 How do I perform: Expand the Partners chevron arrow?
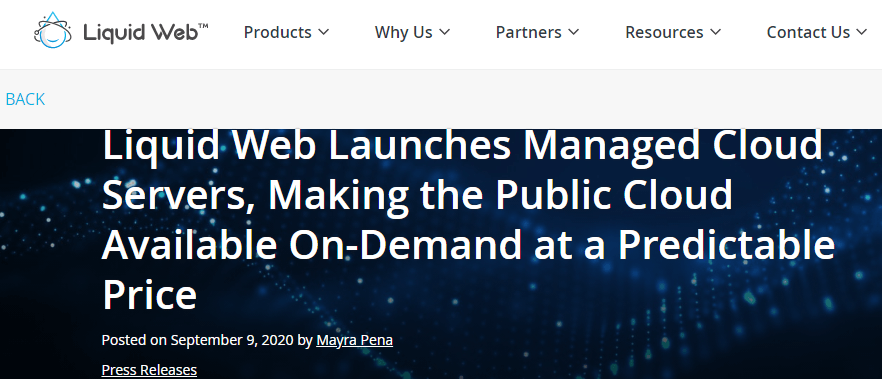click(x=574, y=33)
